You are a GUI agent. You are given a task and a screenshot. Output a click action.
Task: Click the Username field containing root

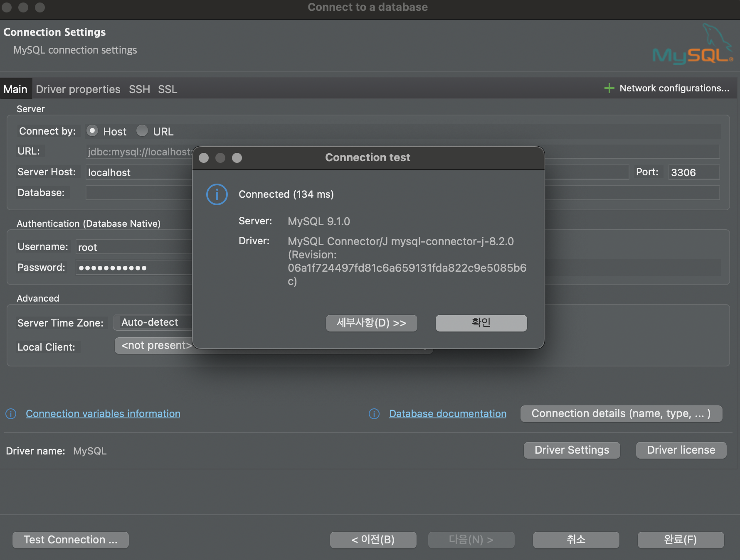[134, 247]
